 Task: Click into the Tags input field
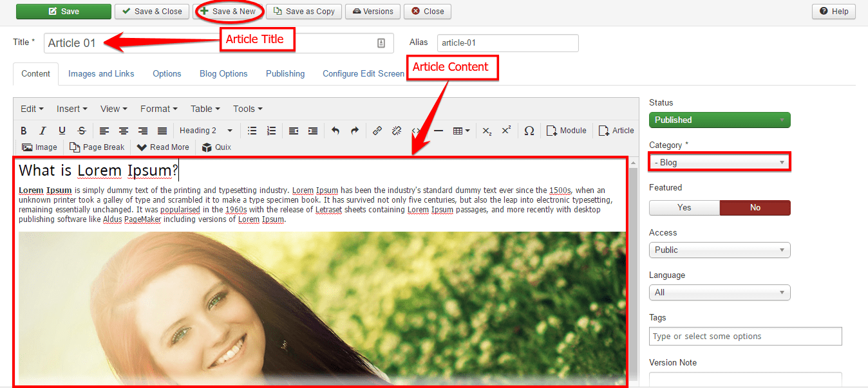(745, 337)
